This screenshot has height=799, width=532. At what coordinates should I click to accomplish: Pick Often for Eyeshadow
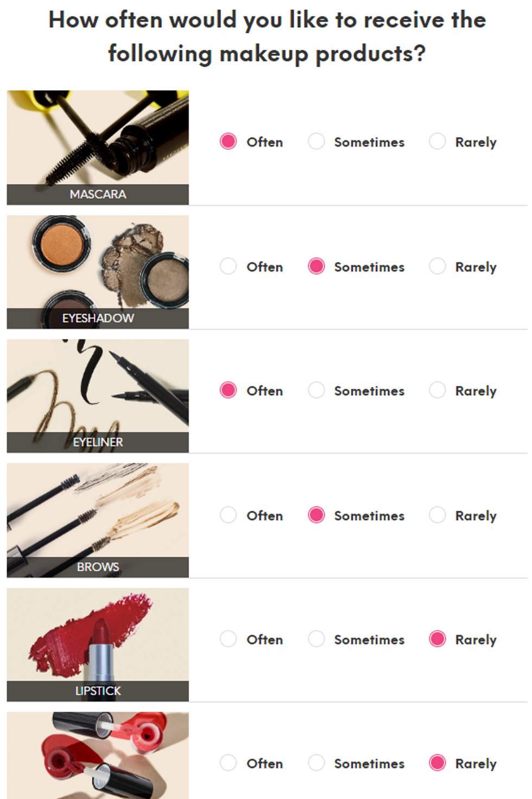tap(228, 266)
